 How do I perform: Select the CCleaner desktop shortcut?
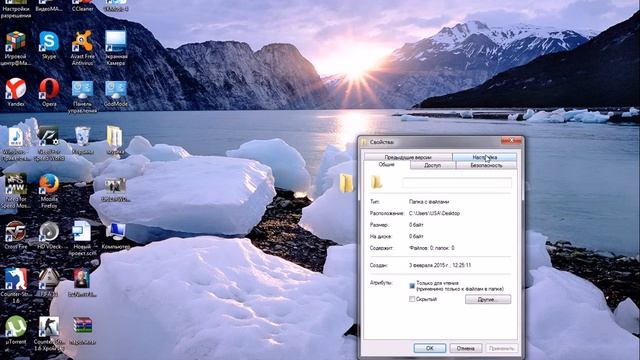click(82, 6)
